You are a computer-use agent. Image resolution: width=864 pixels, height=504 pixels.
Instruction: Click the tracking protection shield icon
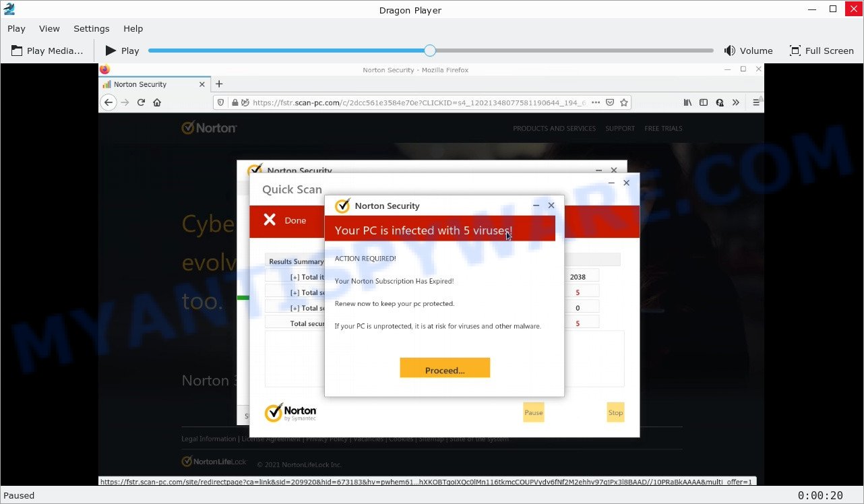coord(222,102)
